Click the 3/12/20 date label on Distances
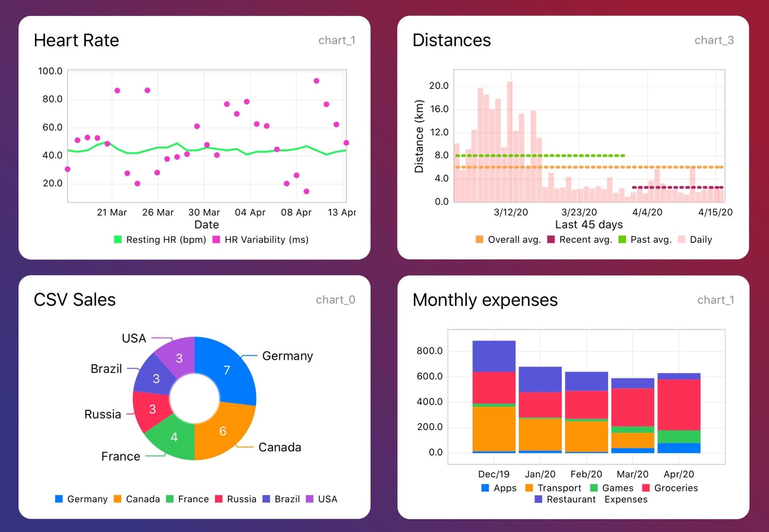 click(x=511, y=212)
